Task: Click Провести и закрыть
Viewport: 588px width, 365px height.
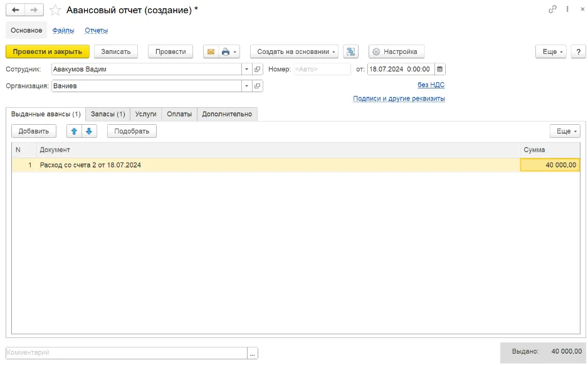Action: (x=48, y=52)
